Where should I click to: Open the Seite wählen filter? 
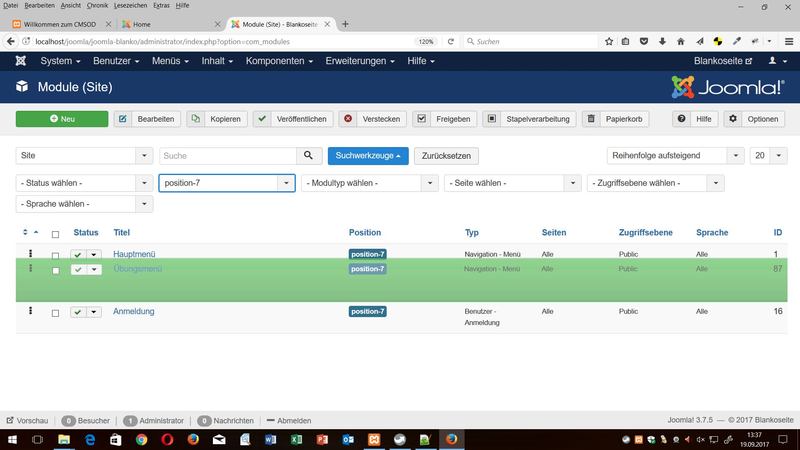(x=513, y=183)
